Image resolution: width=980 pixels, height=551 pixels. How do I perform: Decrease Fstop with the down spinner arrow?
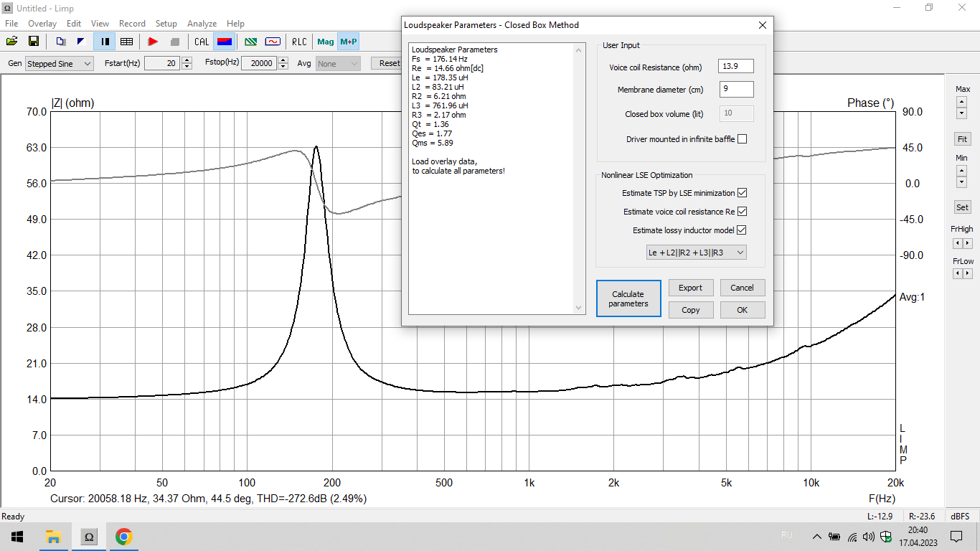click(283, 67)
